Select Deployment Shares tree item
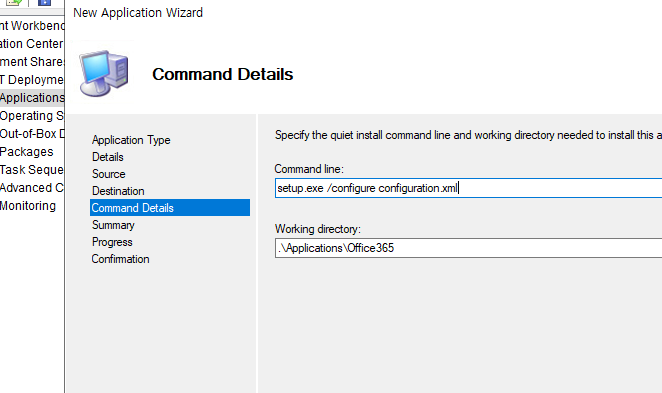The width and height of the screenshot is (662, 393). pos(32,62)
